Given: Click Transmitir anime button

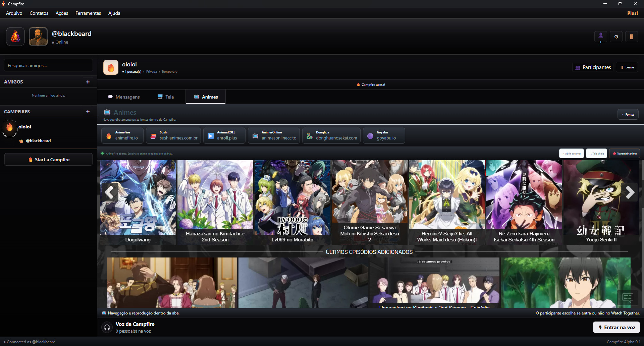Looking at the screenshot, I should tap(625, 154).
